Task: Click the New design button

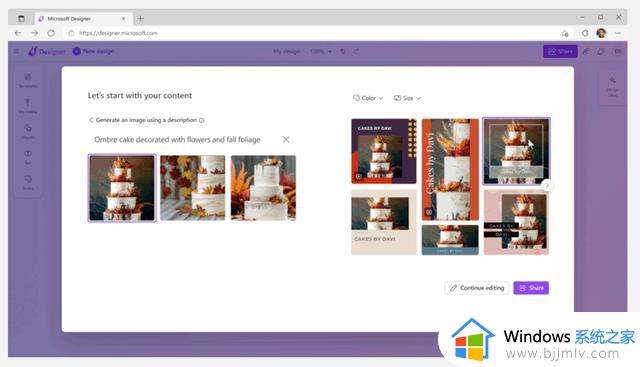Action: pyautogui.click(x=93, y=51)
